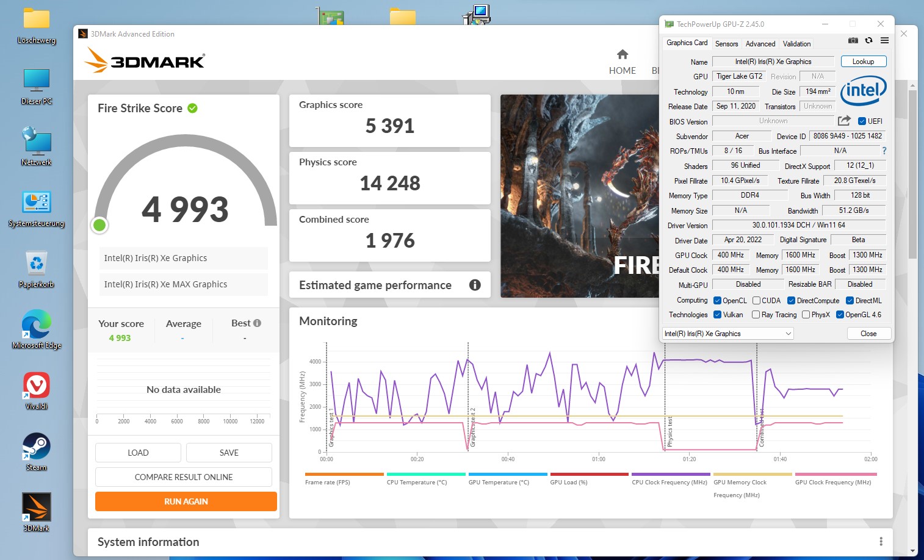The image size is (924, 560).
Task: Click the GPU Clock Frequency legend label
Action: [833, 483]
